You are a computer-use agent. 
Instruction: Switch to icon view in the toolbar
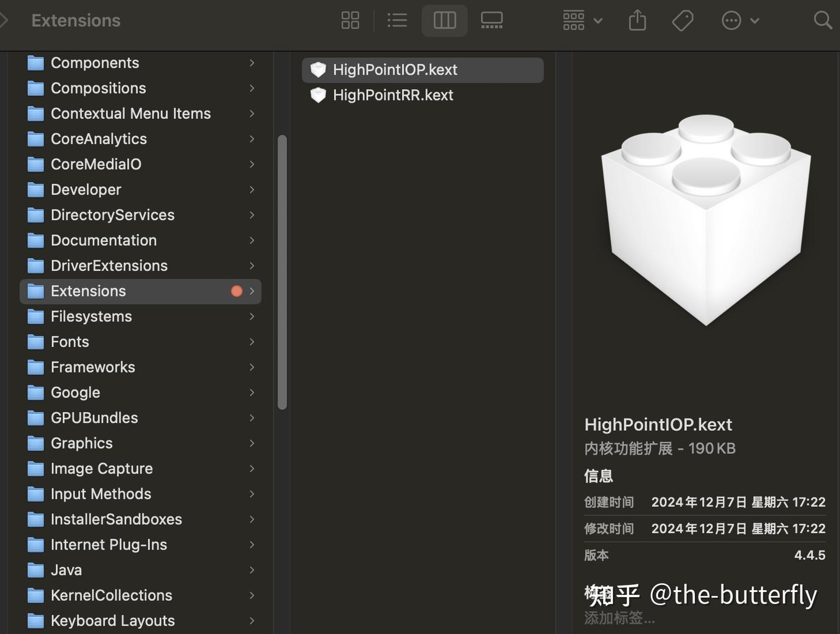(x=350, y=20)
